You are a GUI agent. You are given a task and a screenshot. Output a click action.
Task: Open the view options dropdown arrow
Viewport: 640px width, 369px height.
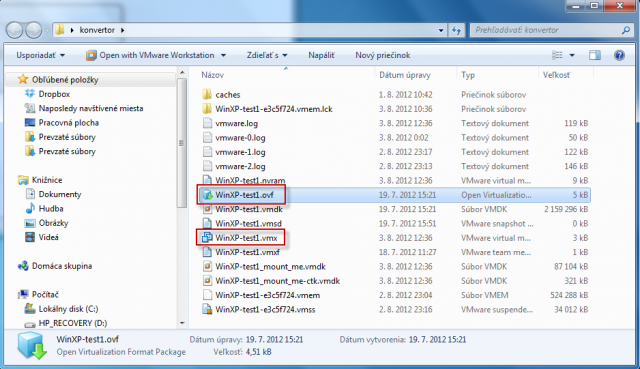coord(572,55)
